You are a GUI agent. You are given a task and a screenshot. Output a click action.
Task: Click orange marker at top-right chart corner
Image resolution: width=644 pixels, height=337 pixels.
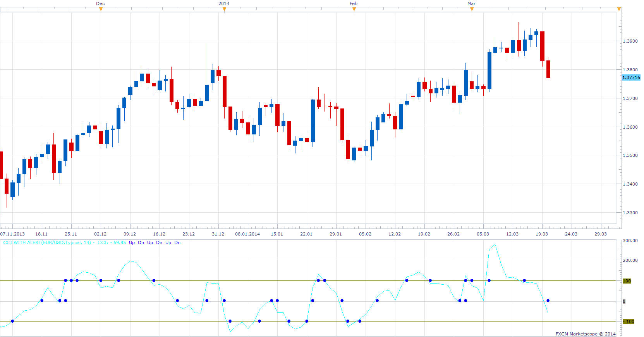[x=619, y=9]
